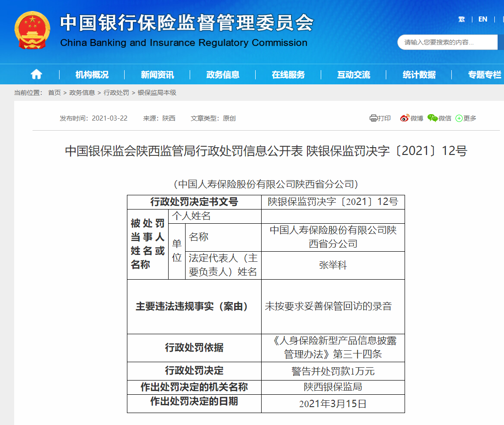Go to 政务信息 in breadcrumb
The image size is (504, 425).
click(82, 93)
